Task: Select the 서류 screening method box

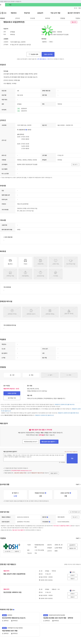Action: tap(12, 375)
